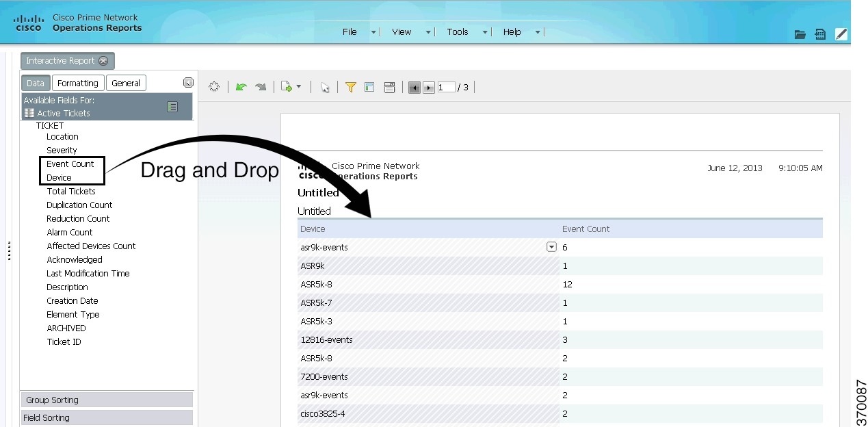This screenshot has height=427, width=868.
Task: Open the File menu dropdown arrow
Action: click(373, 31)
